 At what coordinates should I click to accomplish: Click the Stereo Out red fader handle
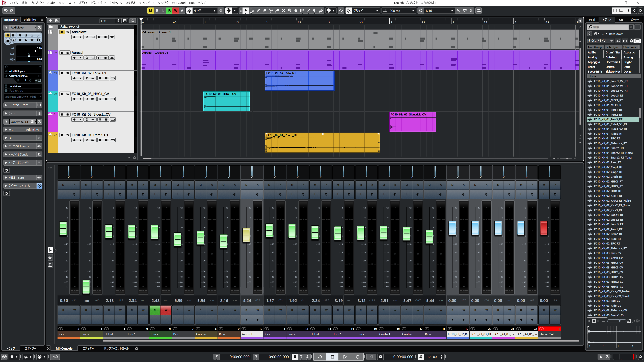point(544,228)
